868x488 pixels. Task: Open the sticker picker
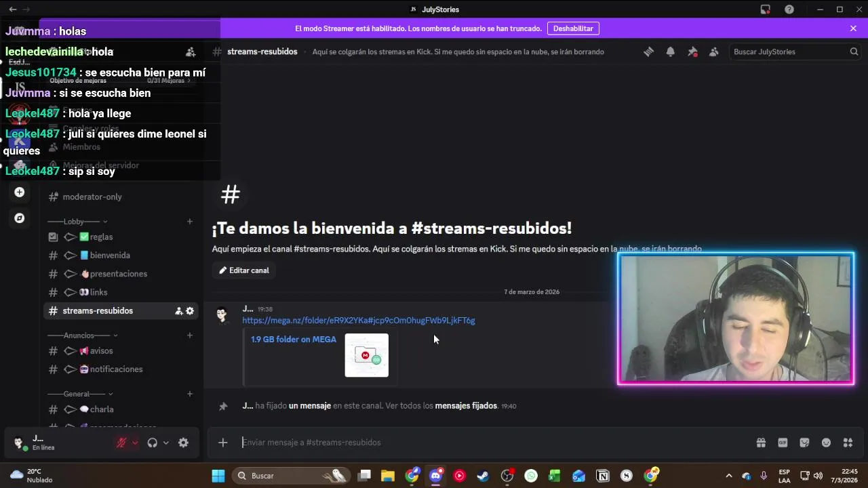pos(804,443)
